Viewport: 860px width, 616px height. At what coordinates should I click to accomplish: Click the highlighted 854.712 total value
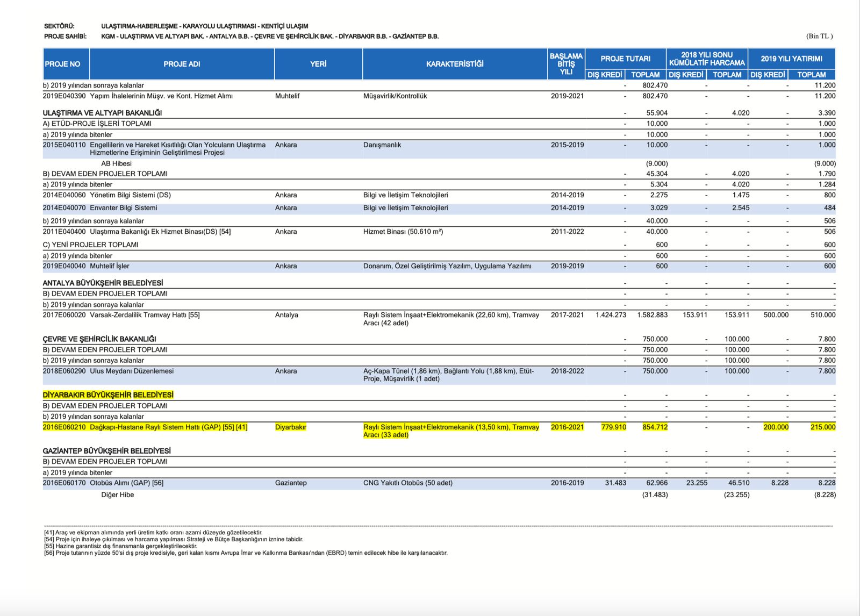click(x=655, y=427)
